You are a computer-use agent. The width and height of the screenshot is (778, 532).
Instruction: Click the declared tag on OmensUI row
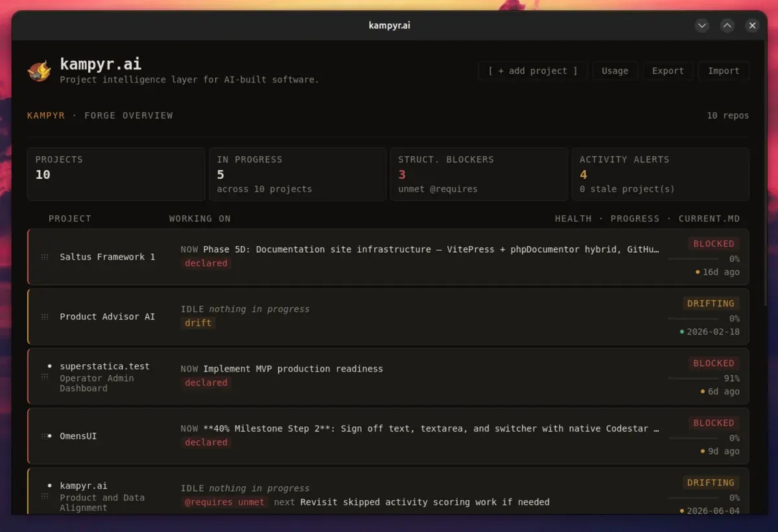pos(206,442)
